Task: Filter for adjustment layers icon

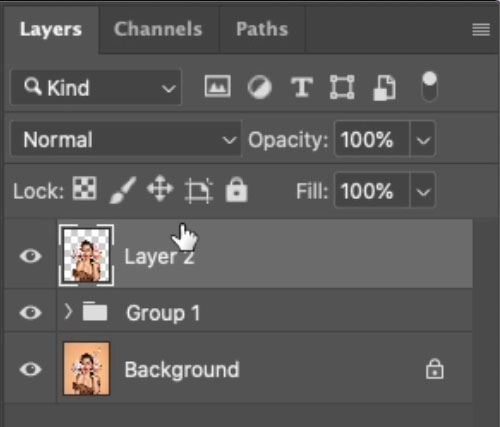Action: pyautogui.click(x=259, y=87)
